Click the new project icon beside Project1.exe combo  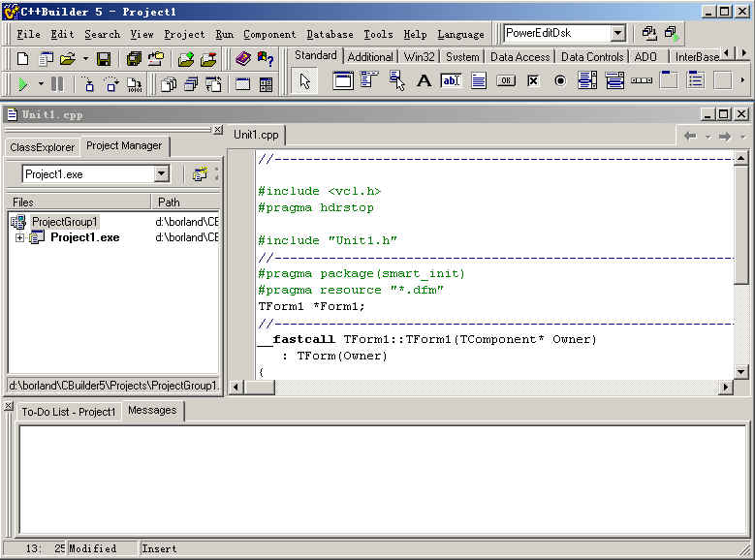tap(200, 173)
